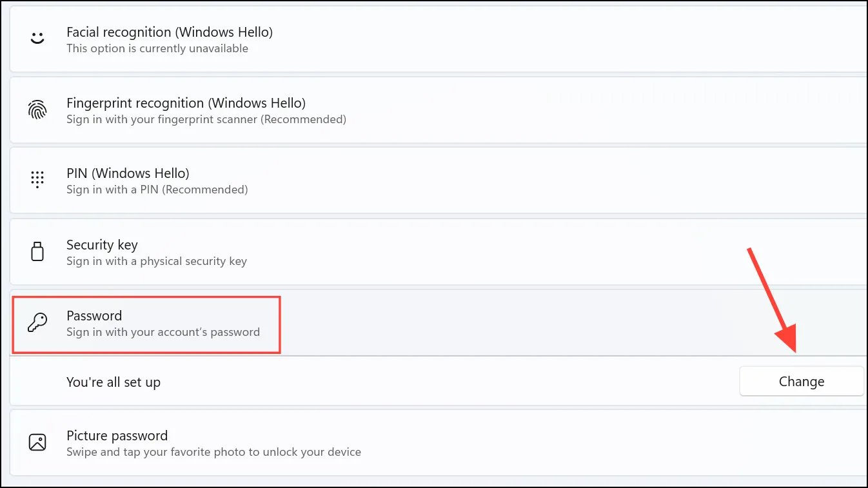Screen dimensions: 868x488
Task: Collapse the Password sign-in section
Action: click(439, 322)
